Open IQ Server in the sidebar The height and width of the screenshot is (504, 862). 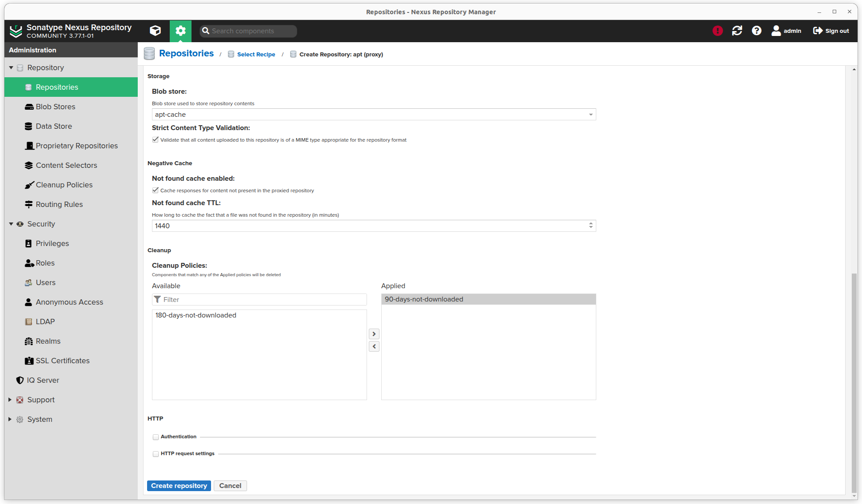[71, 380]
